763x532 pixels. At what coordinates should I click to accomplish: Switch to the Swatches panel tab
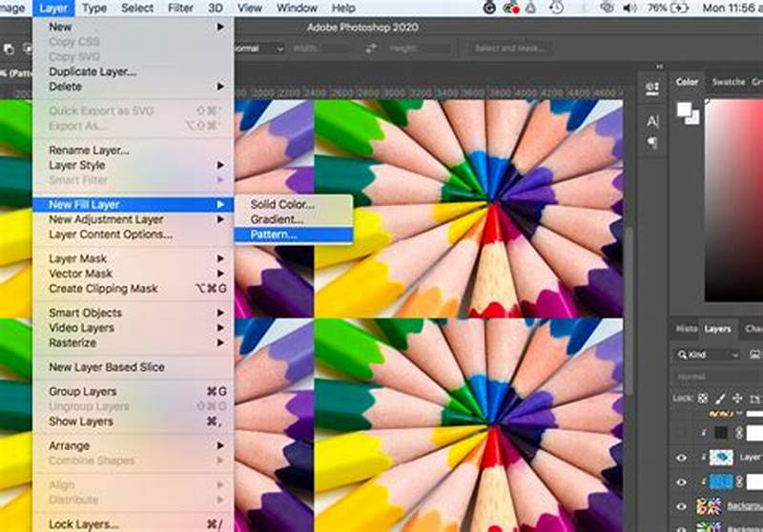pos(728,82)
